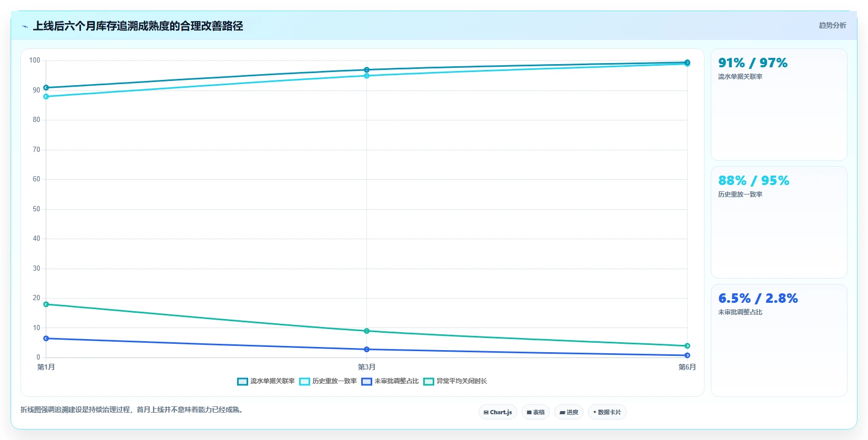Click the footnote text about 折线图强调追溯建设
Screen dimensions: 868x440
[x=132, y=410]
